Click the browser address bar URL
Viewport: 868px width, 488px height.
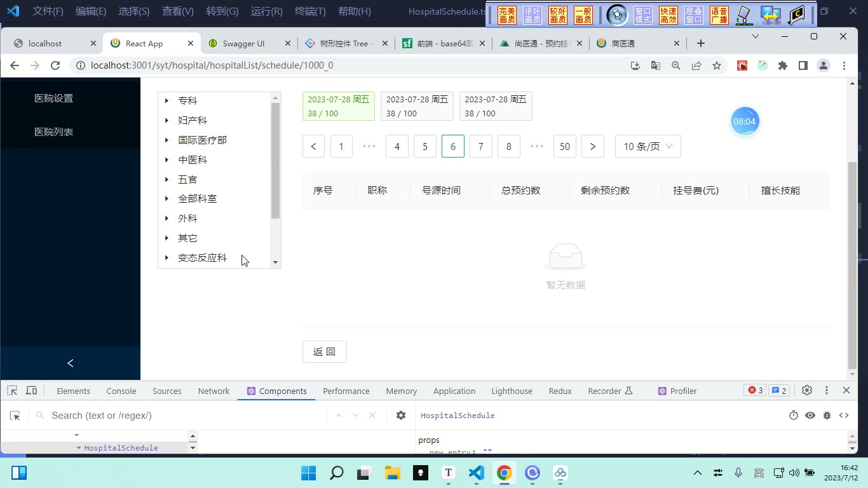coord(212,65)
